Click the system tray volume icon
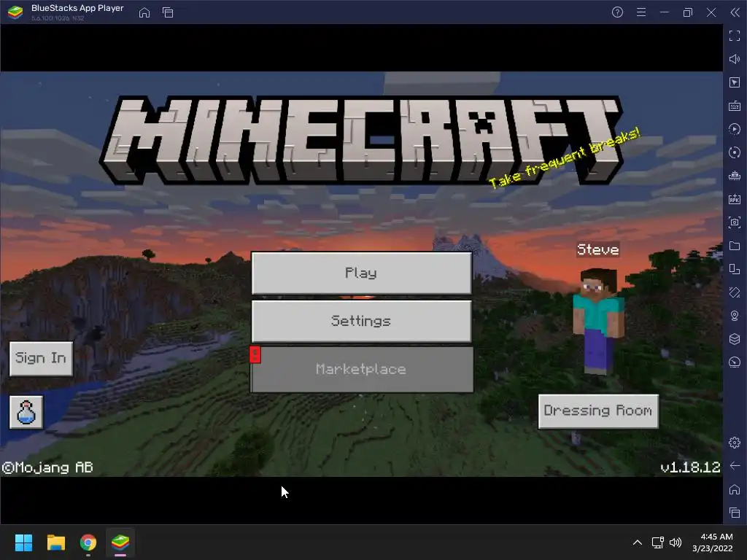The height and width of the screenshot is (560, 747). pos(676,542)
